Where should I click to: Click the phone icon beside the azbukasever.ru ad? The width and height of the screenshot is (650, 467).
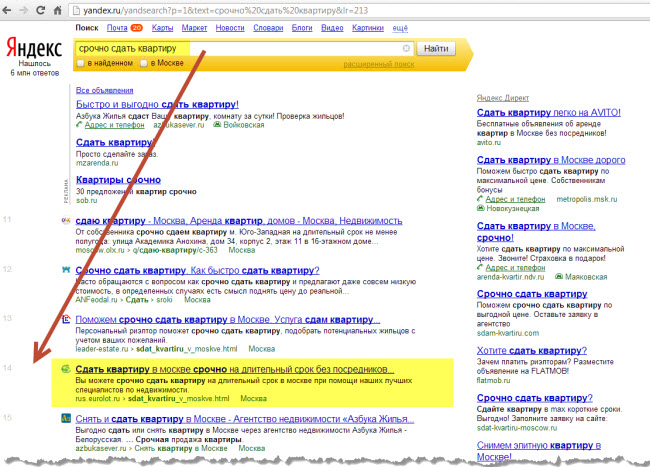pos(80,124)
